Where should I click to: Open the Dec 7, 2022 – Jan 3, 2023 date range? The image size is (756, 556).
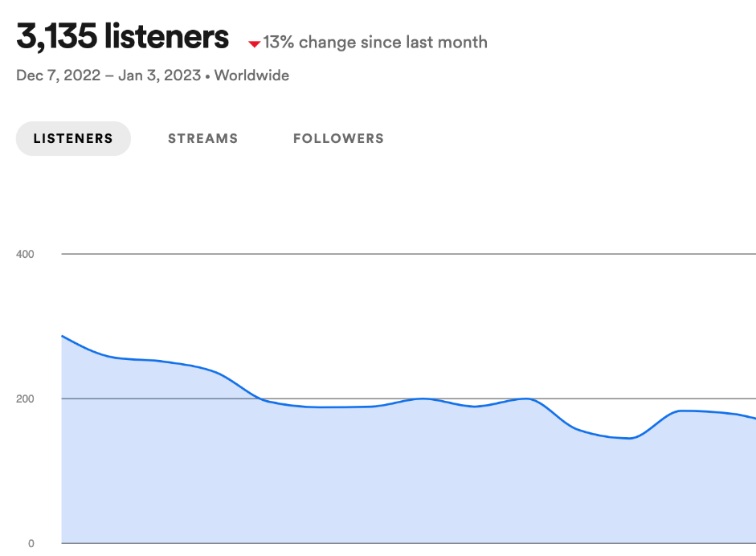pos(108,76)
